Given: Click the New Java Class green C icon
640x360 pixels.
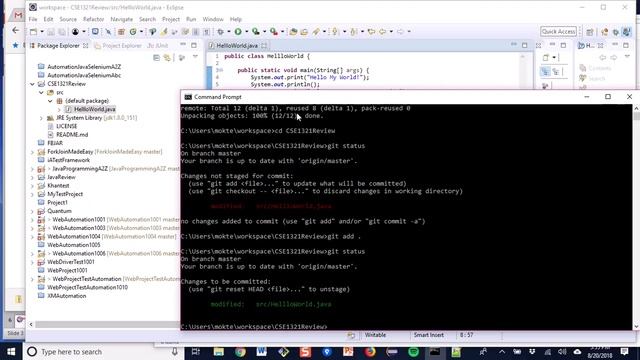Looking at the screenshot, I should [x=133, y=31].
